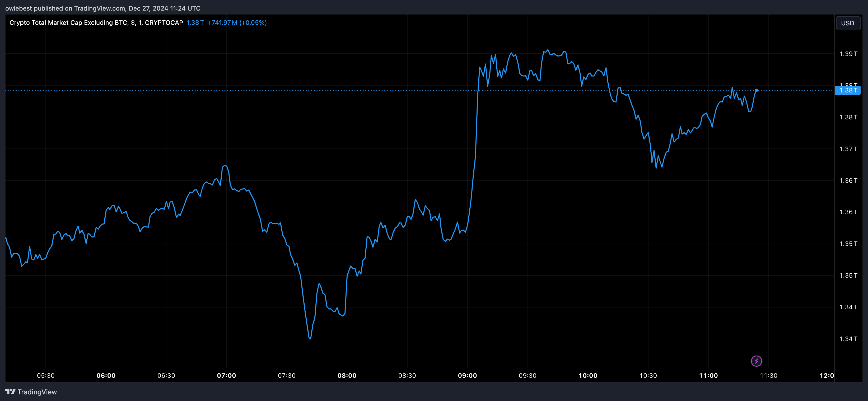Click the 10:30 time axis label
This screenshot has width=868, height=401.
(x=648, y=375)
